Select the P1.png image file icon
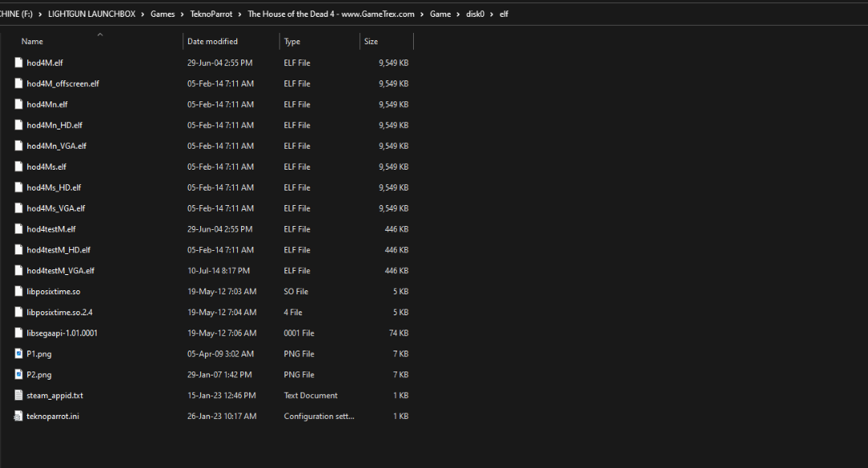 (19, 354)
